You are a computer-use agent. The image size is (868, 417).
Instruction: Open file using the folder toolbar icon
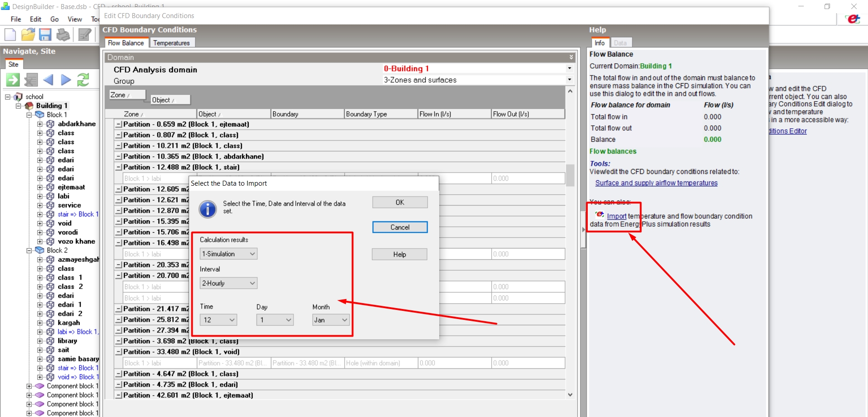pos(28,34)
